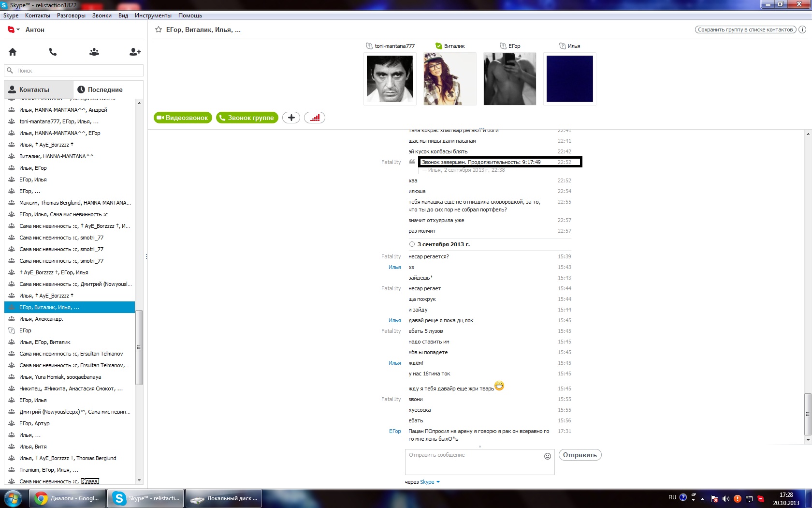812x508 pixels.
Task: Open Виталик's avatar thumbnail
Action: (450, 79)
